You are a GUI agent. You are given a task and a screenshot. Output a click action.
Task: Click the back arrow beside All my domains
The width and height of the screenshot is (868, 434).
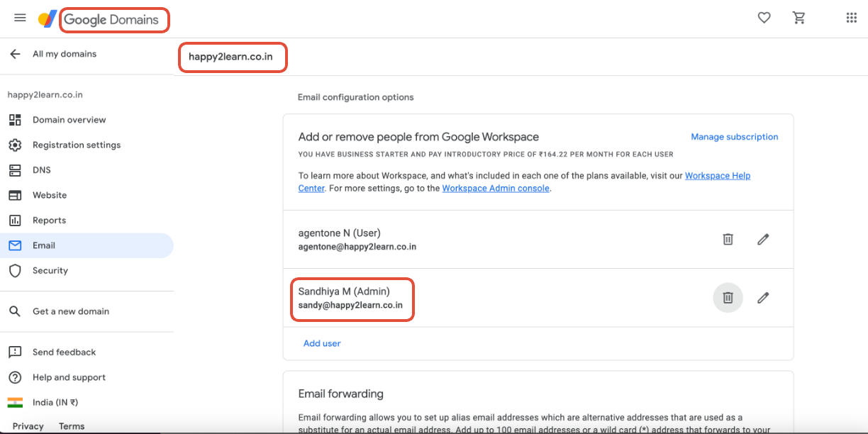point(15,54)
